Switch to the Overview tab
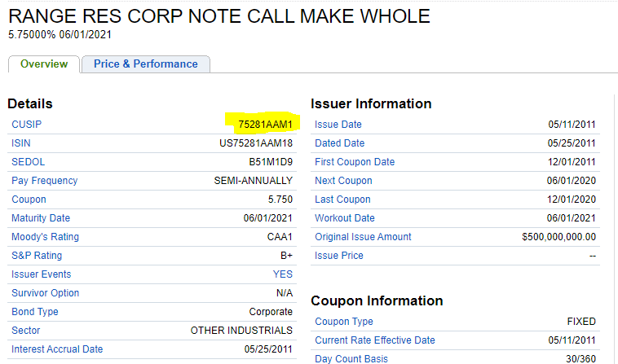This screenshot has height=364, width=618. pos(44,64)
